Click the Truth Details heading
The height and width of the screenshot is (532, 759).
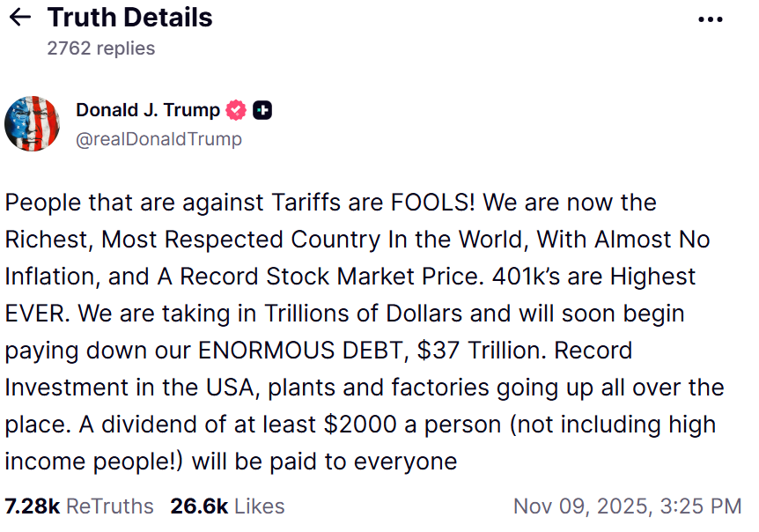[x=129, y=18]
